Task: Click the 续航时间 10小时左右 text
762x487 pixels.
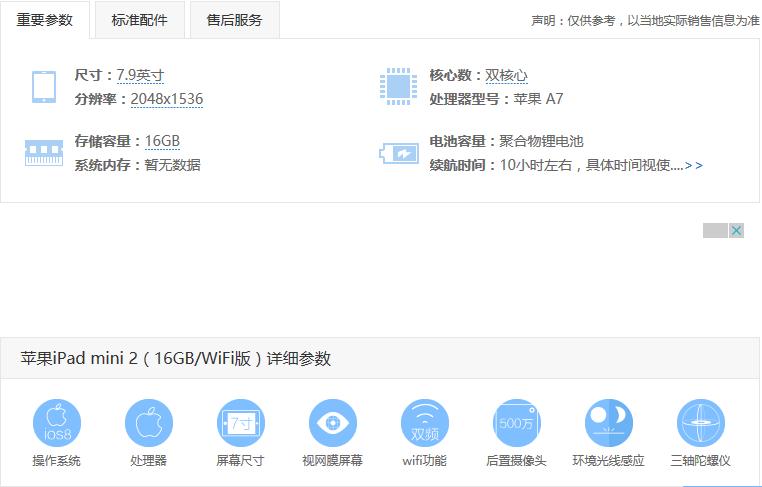Action: click(556, 165)
